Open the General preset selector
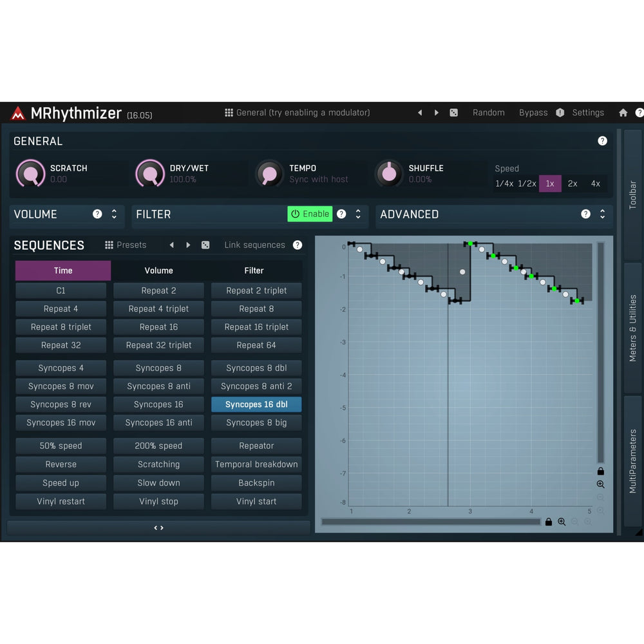 (297, 113)
